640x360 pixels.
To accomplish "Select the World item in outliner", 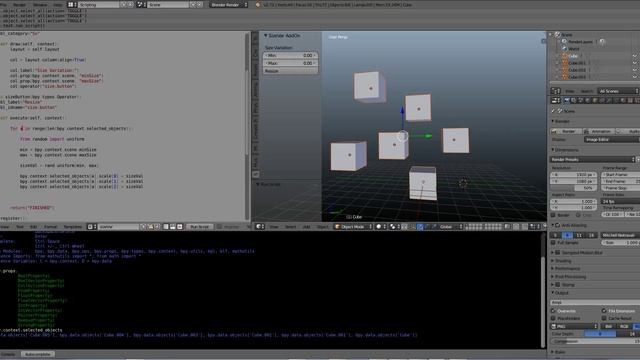I will 573,49.
